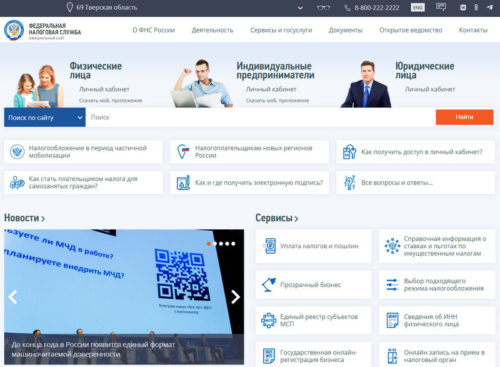Image resolution: width=500 pixels, height=367 pixels.
Task: Enable the visually impaired glasses mode
Action: [x=323, y=7]
